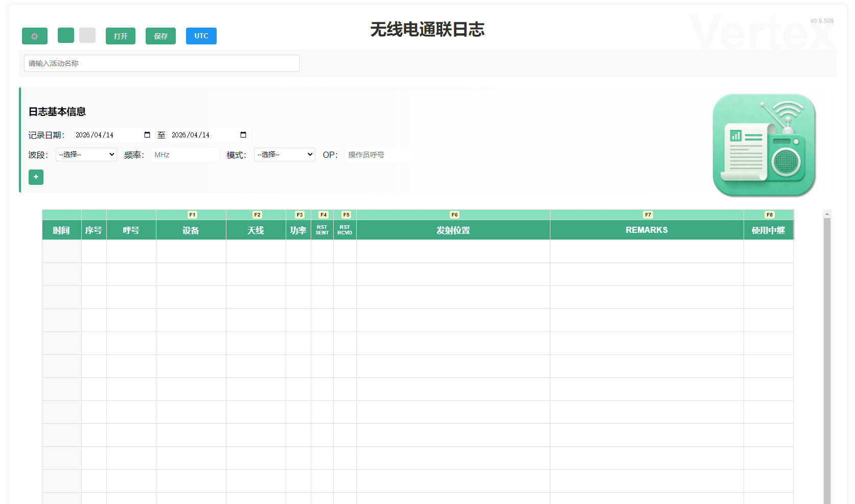855x504 pixels.
Task: Click the gray square toggle
Action: point(87,36)
